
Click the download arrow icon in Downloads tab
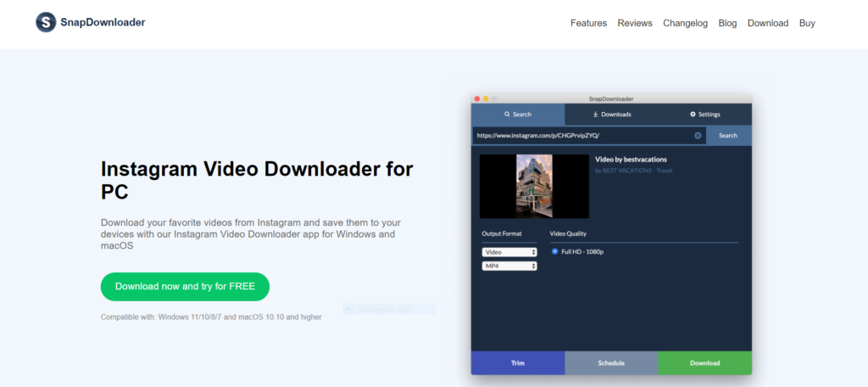(x=596, y=115)
